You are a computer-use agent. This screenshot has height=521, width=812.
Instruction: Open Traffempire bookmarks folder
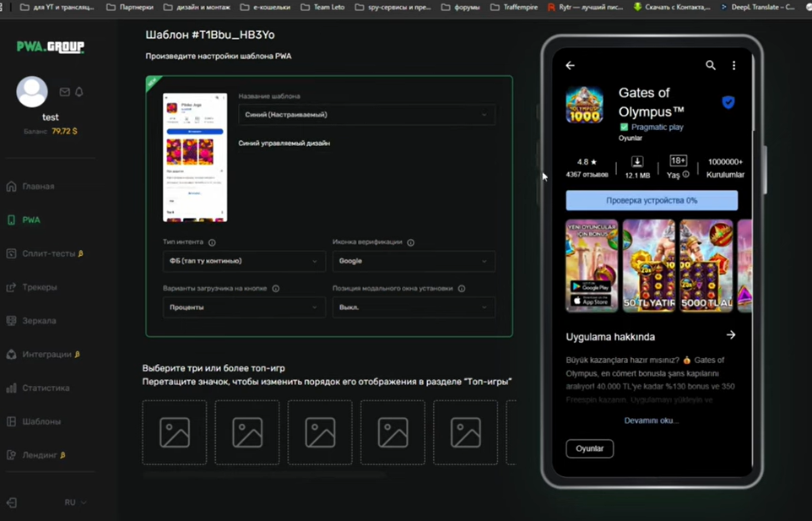click(x=514, y=8)
